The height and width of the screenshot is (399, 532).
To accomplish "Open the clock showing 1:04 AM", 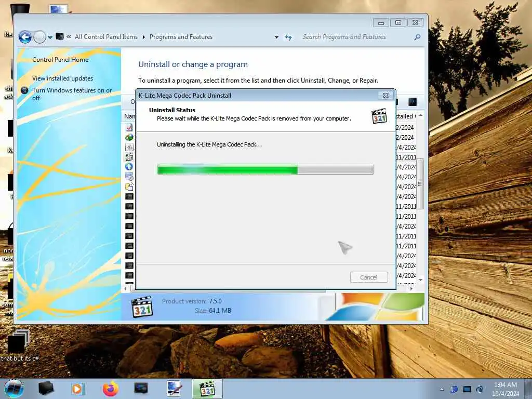I will [506, 389].
